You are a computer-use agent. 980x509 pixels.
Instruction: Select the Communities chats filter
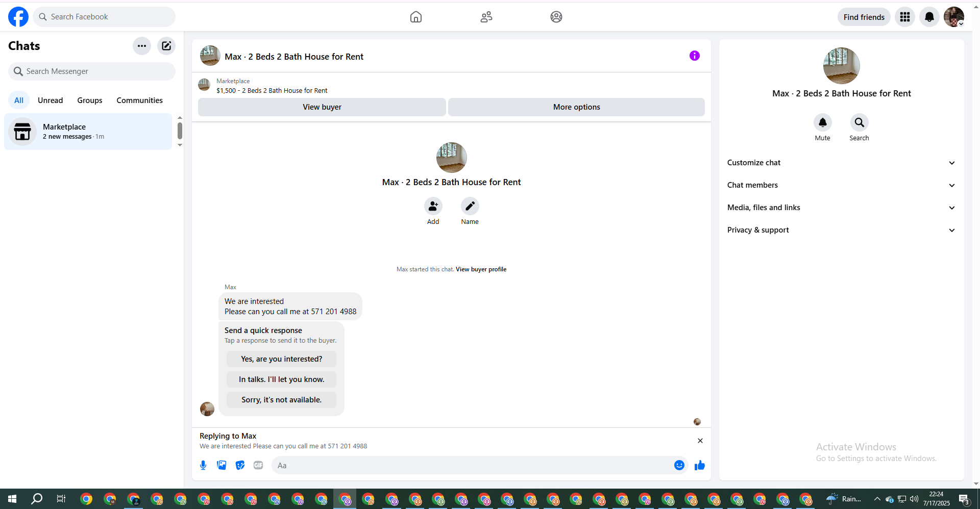[x=139, y=100]
